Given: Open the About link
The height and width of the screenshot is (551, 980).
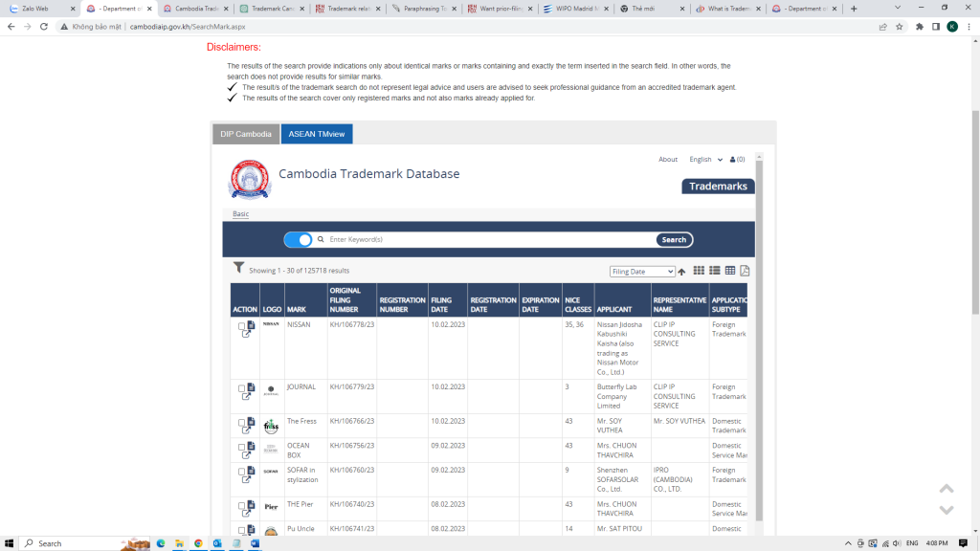Looking at the screenshot, I should point(668,159).
